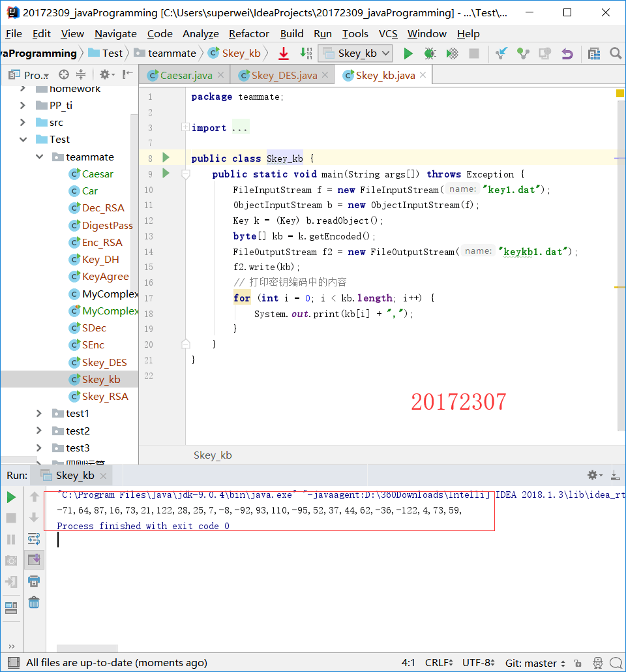Unfold the collapsed import statements

[x=185, y=127]
